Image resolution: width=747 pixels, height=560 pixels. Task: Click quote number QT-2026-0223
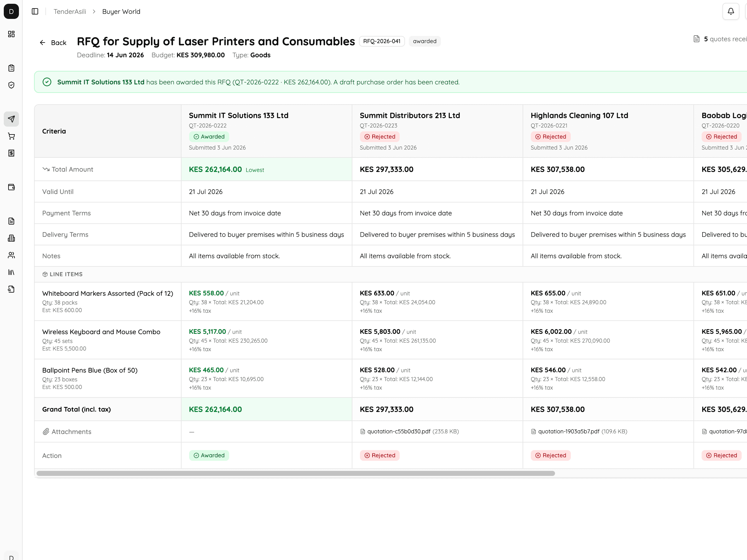tap(379, 126)
